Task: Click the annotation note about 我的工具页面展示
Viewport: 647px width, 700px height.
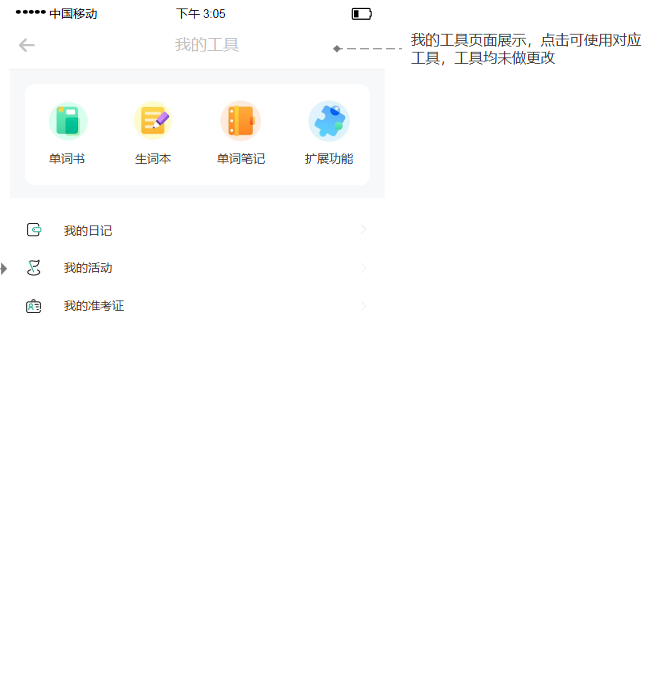Action: [526, 49]
